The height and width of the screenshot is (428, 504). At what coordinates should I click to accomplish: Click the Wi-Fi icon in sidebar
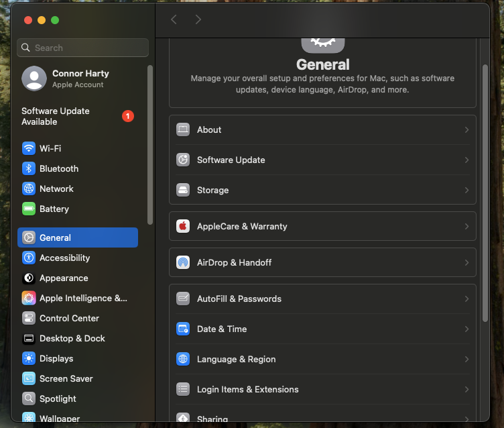pyautogui.click(x=29, y=148)
